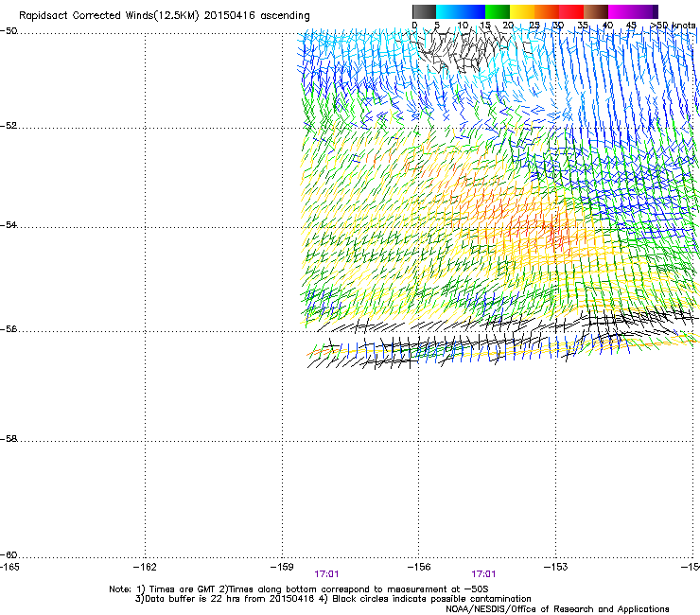Click the red 30-35 knots legend swatch
700x615 pixels.
click(571, 11)
